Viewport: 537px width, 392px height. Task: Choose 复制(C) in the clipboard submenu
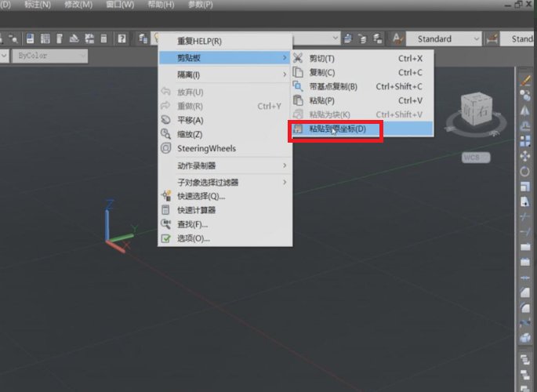pyautogui.click(x=362, y=73)
